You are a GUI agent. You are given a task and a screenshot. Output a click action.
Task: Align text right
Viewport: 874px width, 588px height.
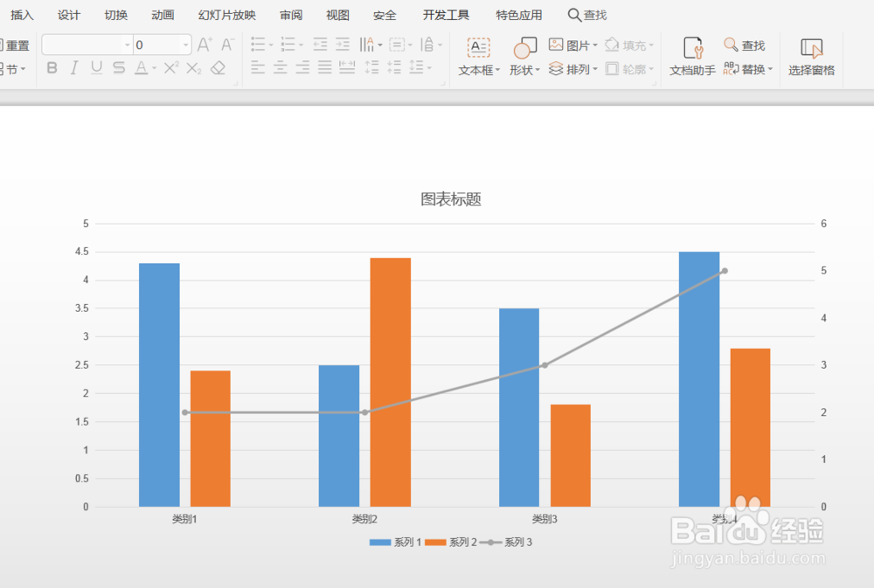[x=302, y=68]
